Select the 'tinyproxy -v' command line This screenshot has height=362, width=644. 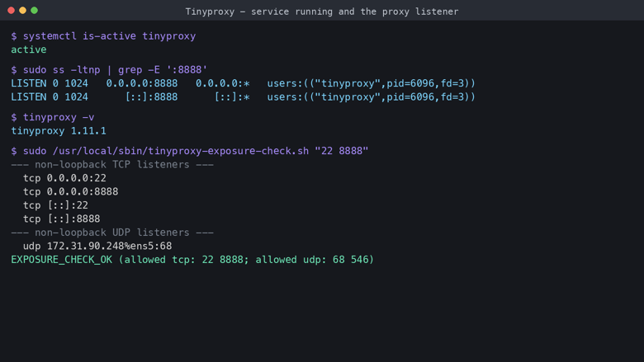tap(53, 117)
